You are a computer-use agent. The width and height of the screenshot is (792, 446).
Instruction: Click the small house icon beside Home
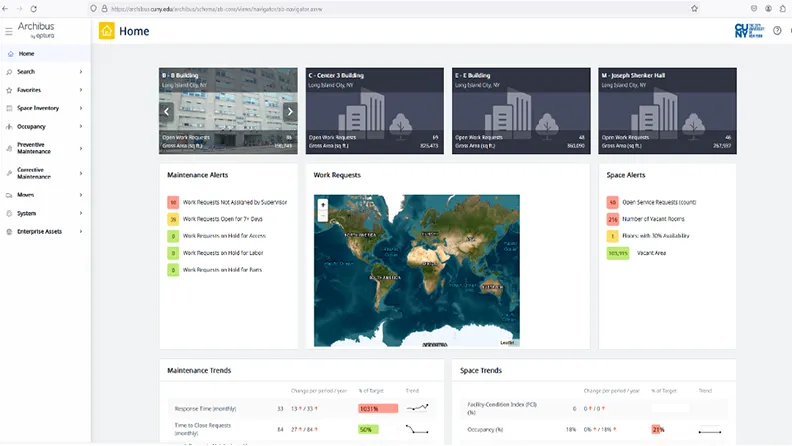click(x=11, y=54)
